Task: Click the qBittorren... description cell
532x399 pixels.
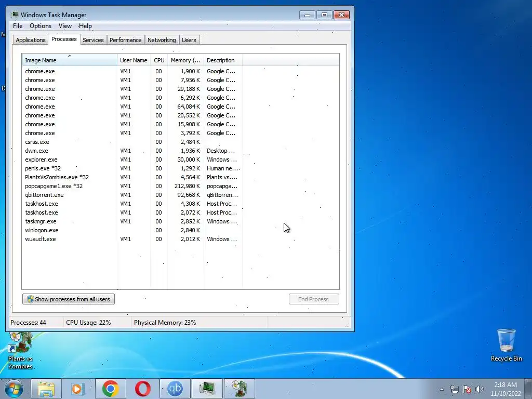Action: click(x=222, y=195)
